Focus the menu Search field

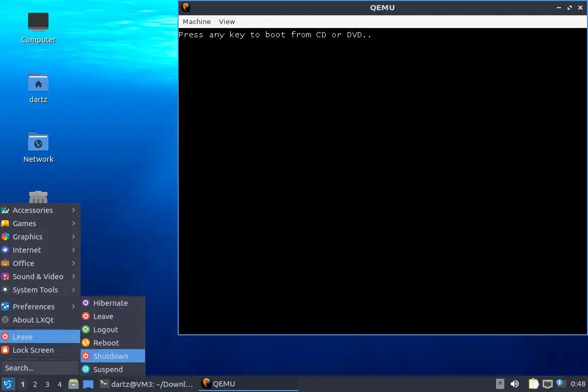(x=40, y=368)
